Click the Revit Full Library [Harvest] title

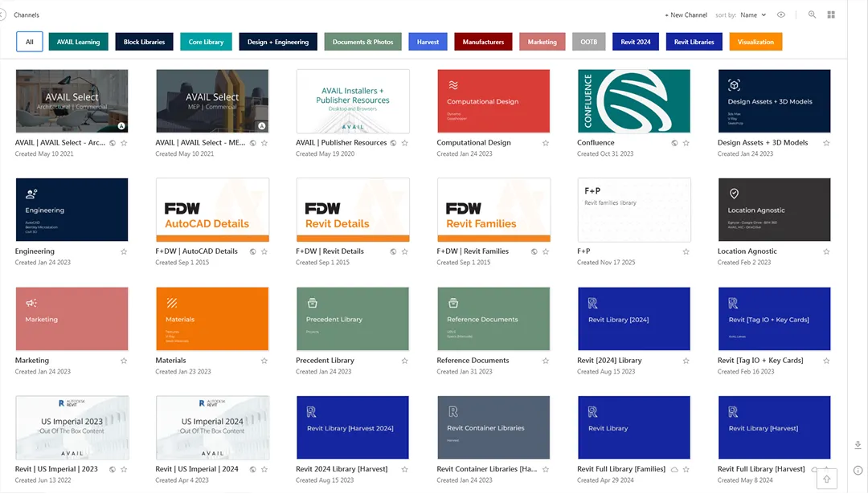point(761,469)
